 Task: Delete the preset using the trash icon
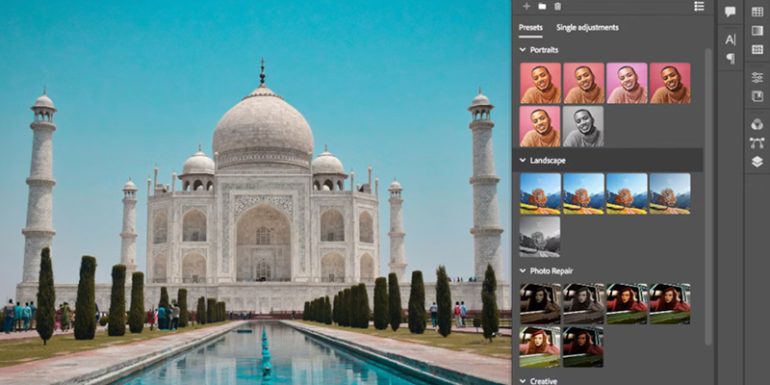tap(557, 6)
